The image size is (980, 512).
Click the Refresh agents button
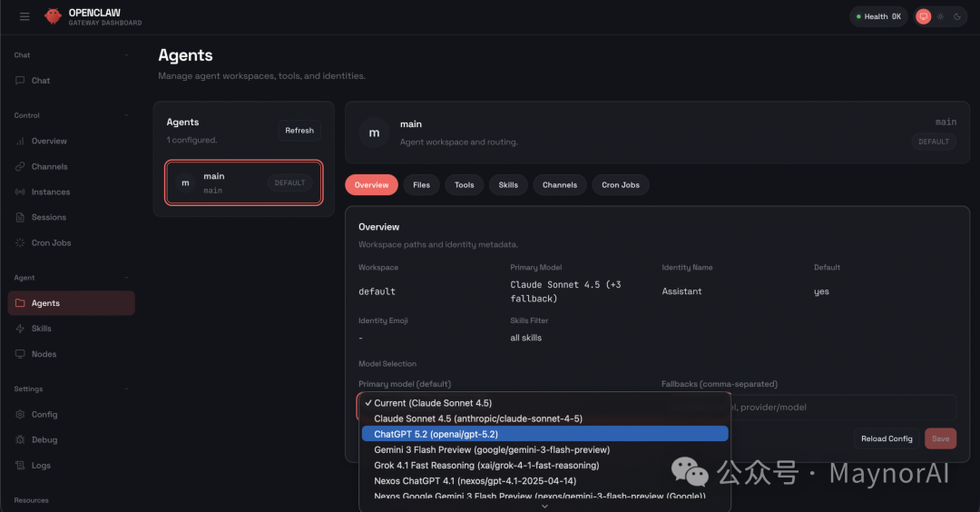(299, 131)
